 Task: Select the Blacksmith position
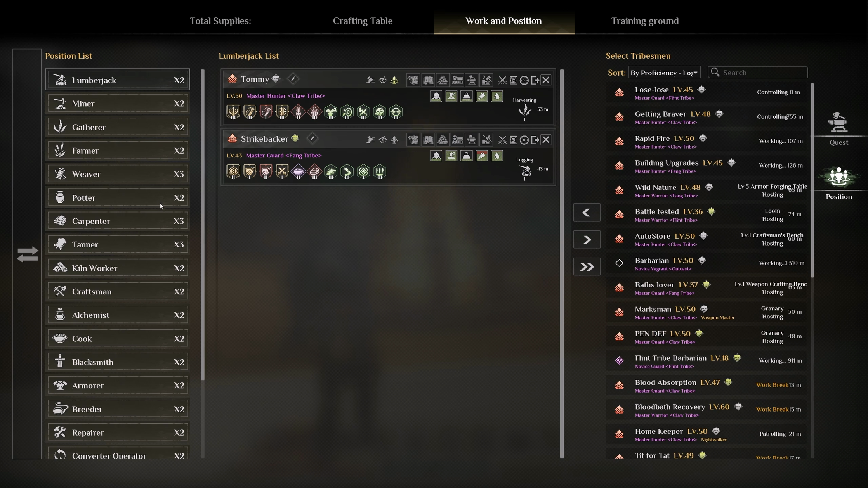[118, 362]
